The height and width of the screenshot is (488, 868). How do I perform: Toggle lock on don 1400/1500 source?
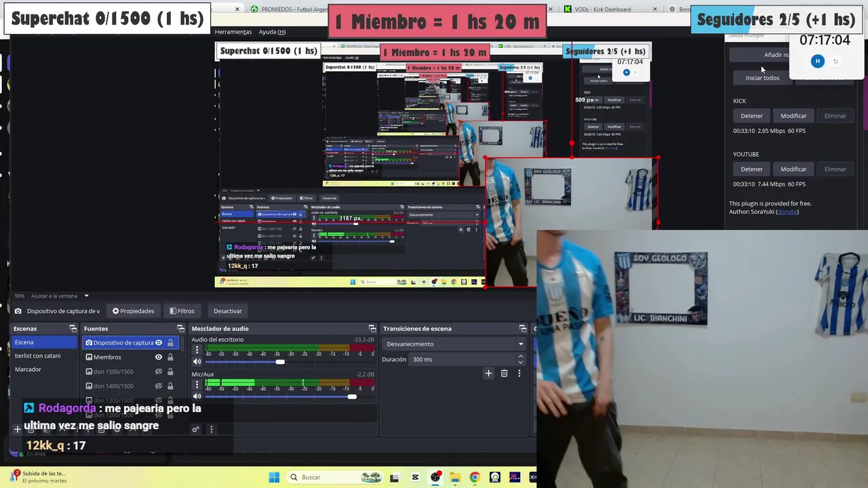(170, 386)
